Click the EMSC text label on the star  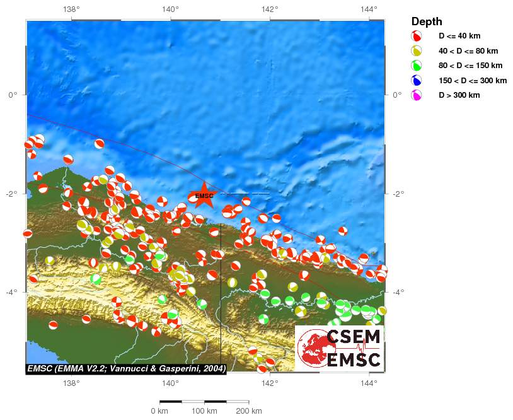tap(204, 196)
